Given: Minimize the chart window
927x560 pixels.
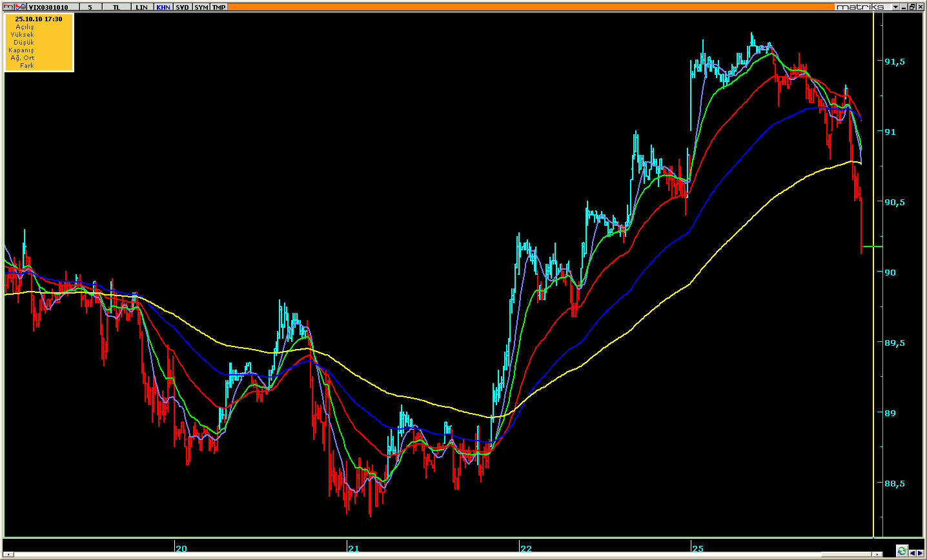Looking at the screenshot, I should (x=904, y=7).
